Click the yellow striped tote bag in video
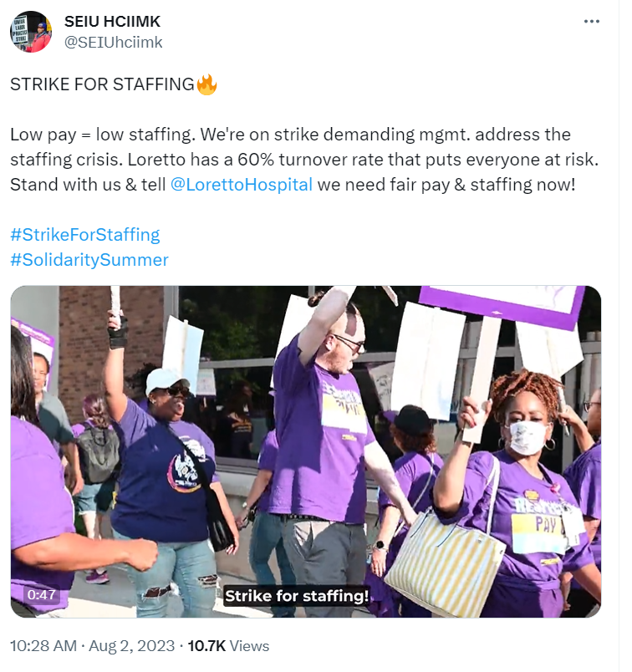 tap(444, 559)
